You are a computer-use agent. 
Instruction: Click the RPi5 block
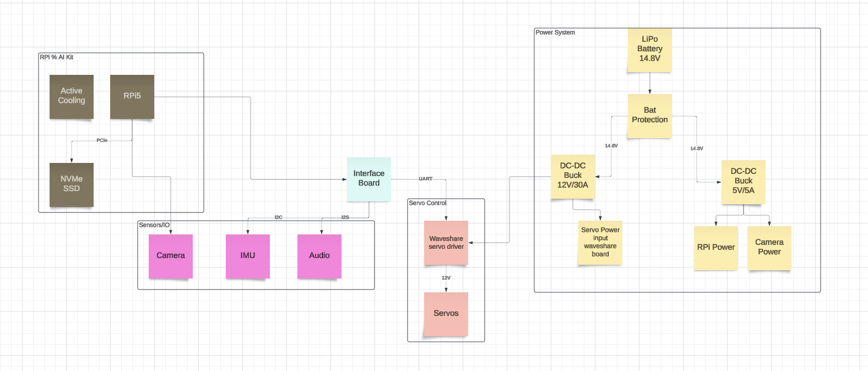click(x=132, y=96)
